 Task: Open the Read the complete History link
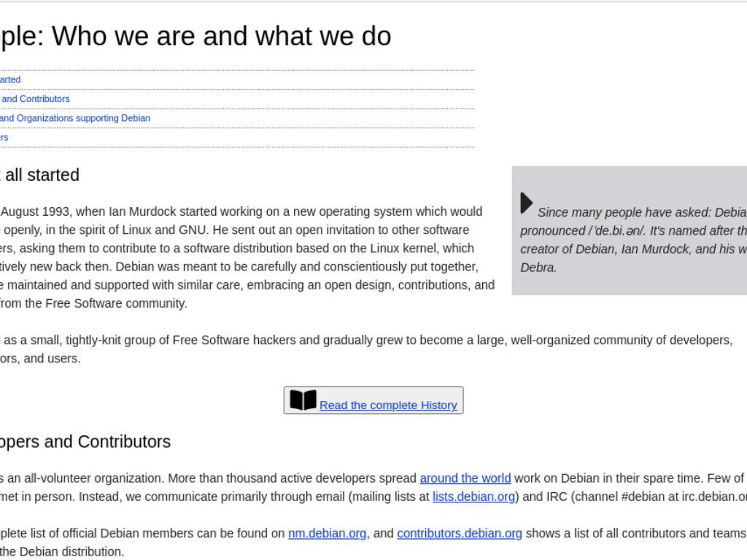click(388, 405)
